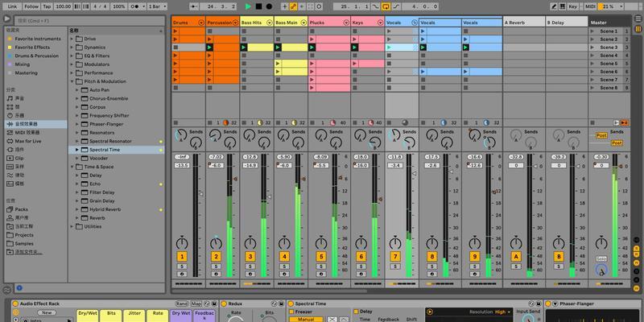Viewport: 644px width, 322px height.
Task: Collapse the Pitch & Modulation folder
Action: (x=72, y=81)
